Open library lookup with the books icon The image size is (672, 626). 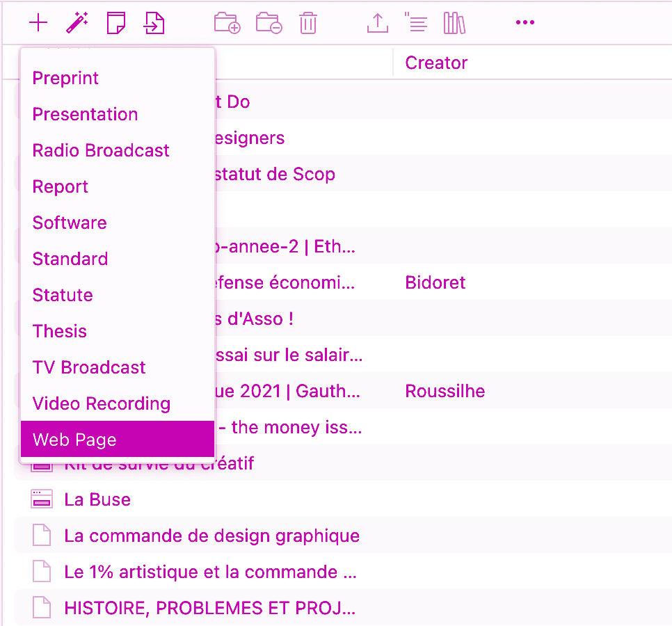tap(454, 22)
